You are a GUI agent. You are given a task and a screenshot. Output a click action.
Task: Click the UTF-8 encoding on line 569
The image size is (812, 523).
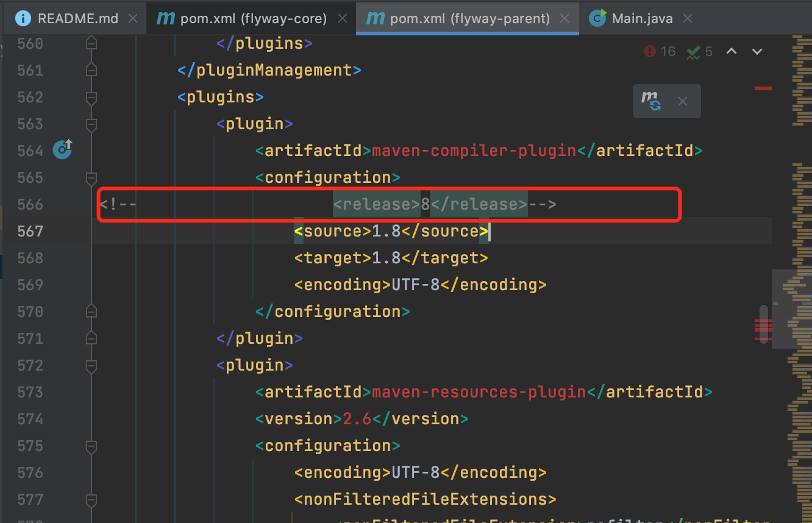(416, 285)
